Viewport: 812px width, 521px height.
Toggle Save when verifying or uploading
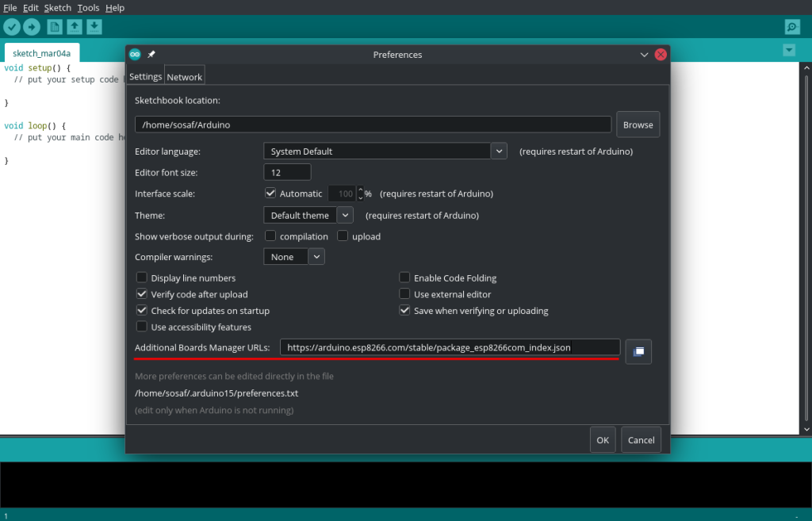click(404, 310)
